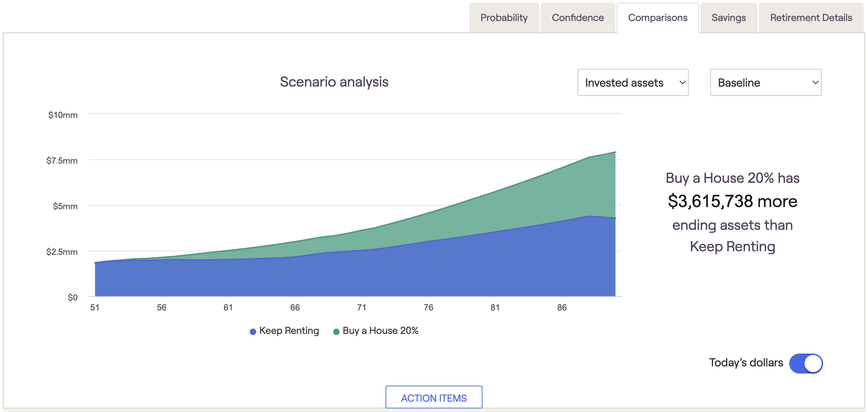
Task: Click the $5mm y-axis label
Action: 65,206
